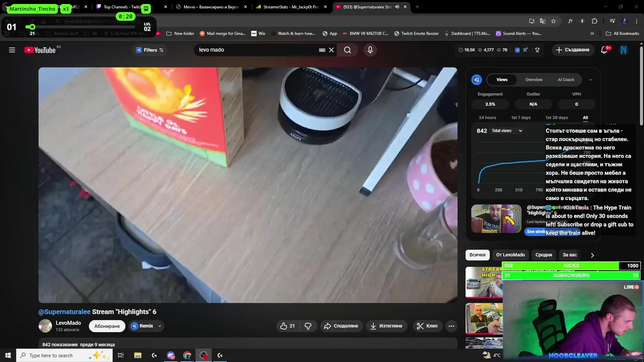Select the Всички filter chip

point(477,255)
